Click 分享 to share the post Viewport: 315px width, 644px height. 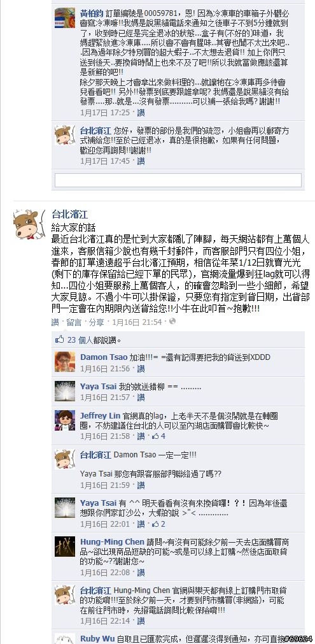(96, 322)
